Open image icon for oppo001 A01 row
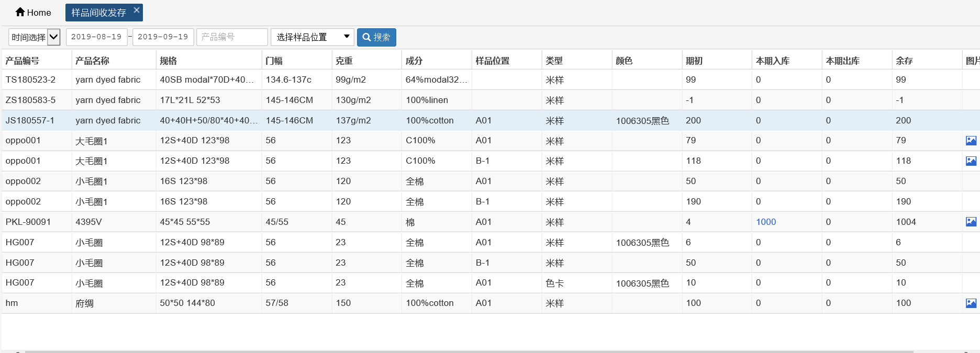The image size is (980, 353). (x=971, y=141)
